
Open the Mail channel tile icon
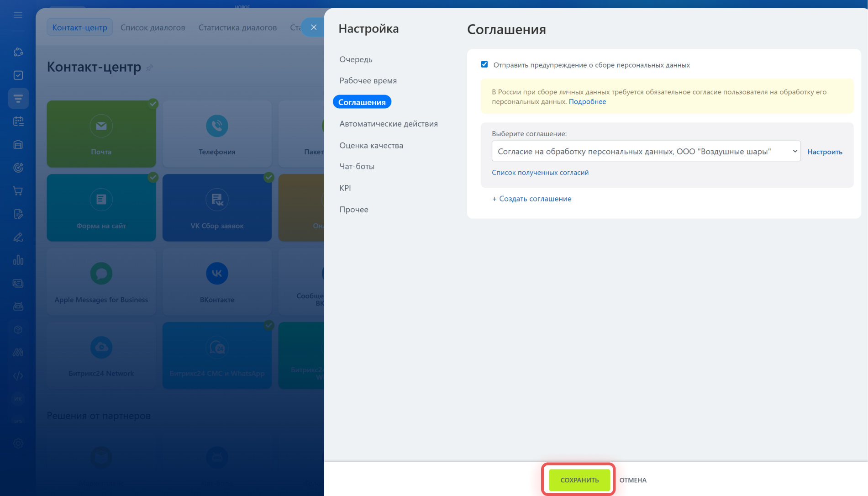101,126
